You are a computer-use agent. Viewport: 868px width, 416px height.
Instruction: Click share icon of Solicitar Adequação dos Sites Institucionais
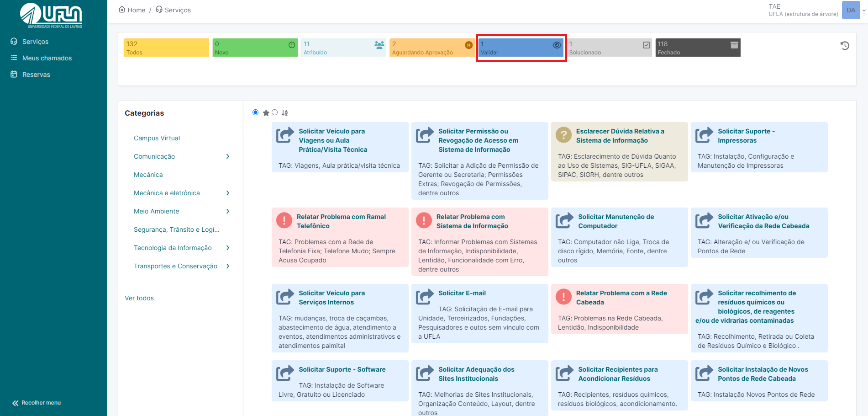tap(425, 373)
